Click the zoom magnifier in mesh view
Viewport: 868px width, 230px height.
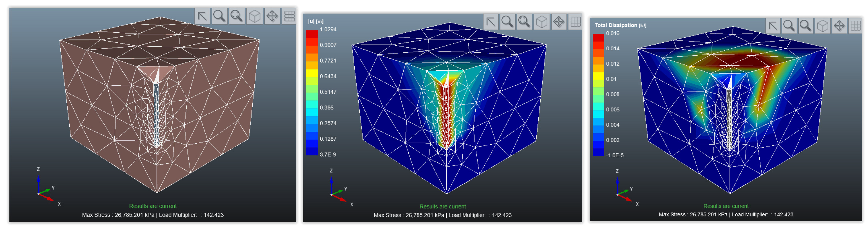pyautogui.click(x=219, y=16)
